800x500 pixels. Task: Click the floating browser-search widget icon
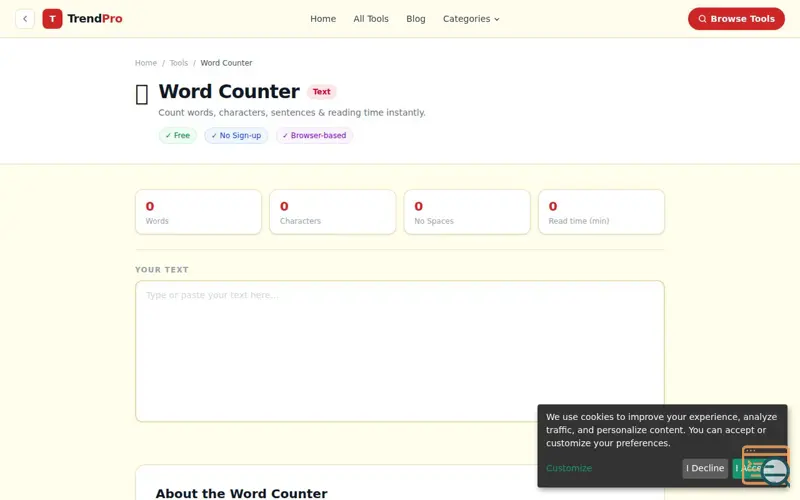[765, 465]
